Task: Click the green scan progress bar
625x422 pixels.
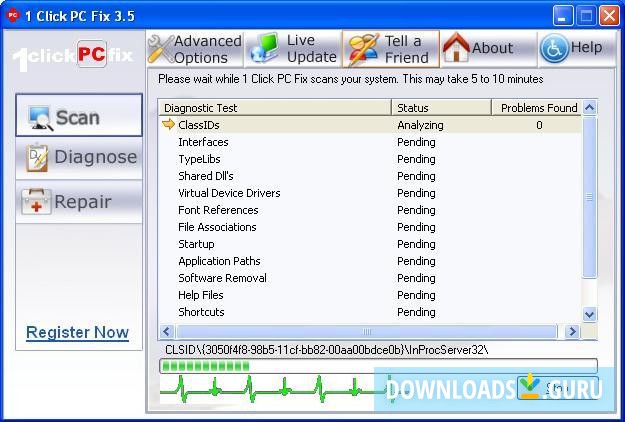Action: tap(378, 366)
